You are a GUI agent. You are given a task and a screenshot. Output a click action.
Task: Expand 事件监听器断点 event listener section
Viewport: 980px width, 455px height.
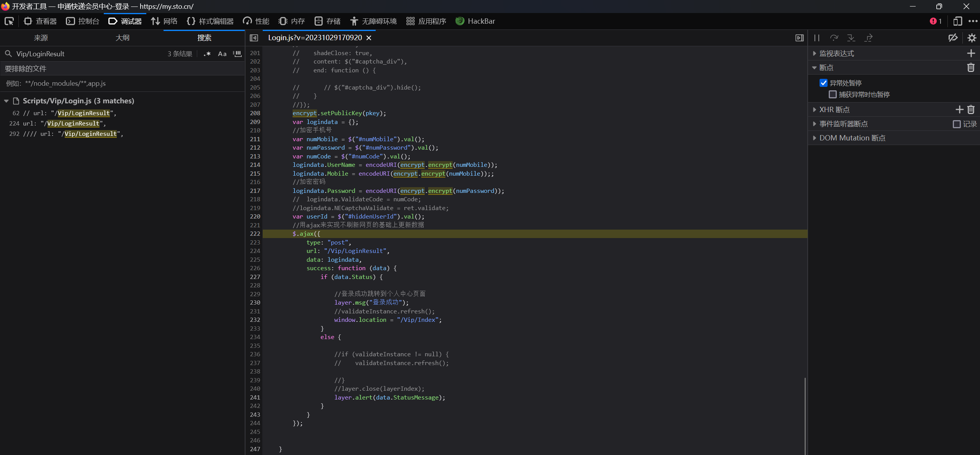[x=815, y=124]
